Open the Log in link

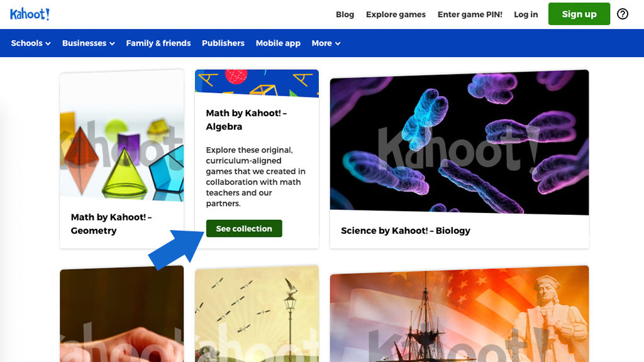tap(526, 14)
